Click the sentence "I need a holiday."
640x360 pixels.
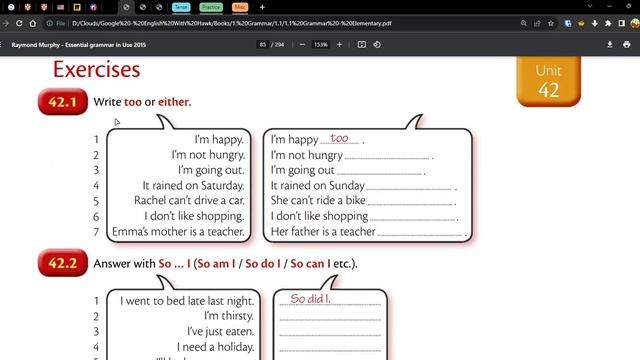click(216, 347)
